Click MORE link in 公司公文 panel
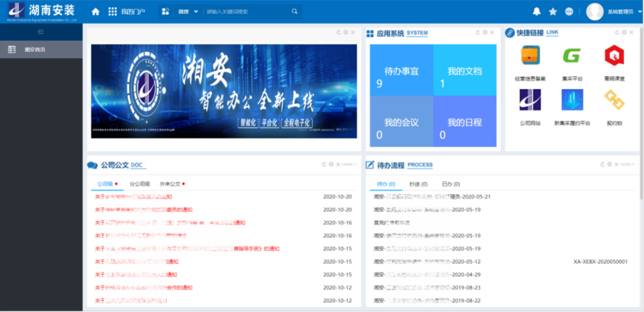This screenshot has width=644, height=312. click(x=349, y=164)
